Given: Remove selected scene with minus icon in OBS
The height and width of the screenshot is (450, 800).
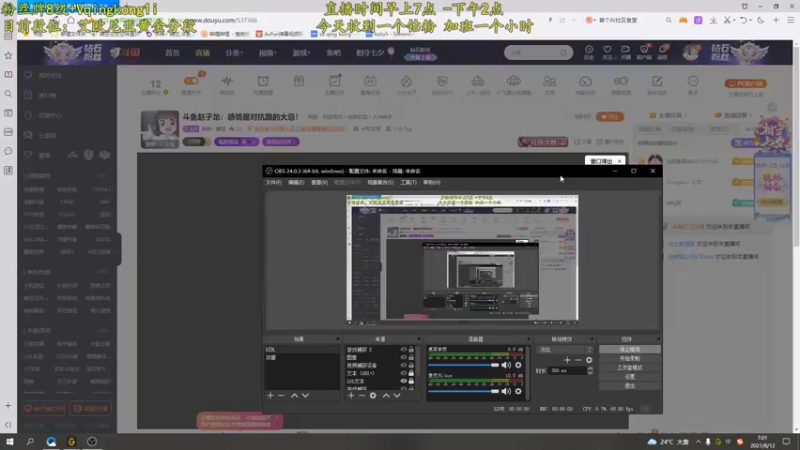Looking at the screenshot, I should (x=281, y=395).
